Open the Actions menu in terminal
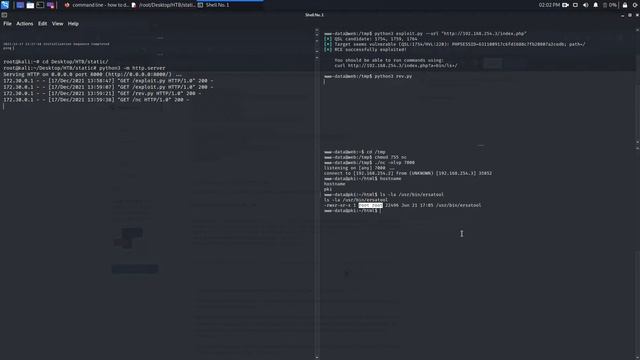Image resolution: width=640 pixels, height=360 pixels. click(x=24, y=24)
